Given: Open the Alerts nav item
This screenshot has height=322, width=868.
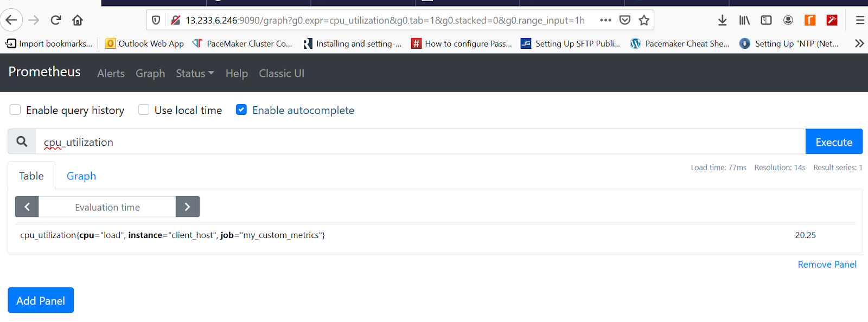Looking at the screenshot, I should 111,73.
